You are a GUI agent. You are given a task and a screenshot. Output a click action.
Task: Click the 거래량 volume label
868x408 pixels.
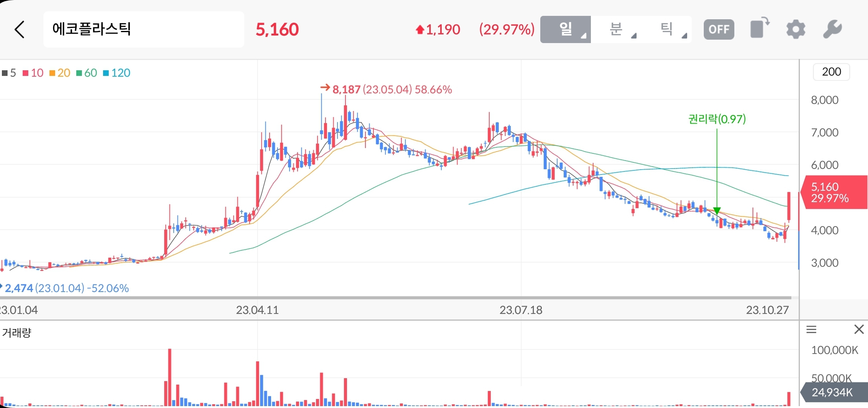coord(17,333)
